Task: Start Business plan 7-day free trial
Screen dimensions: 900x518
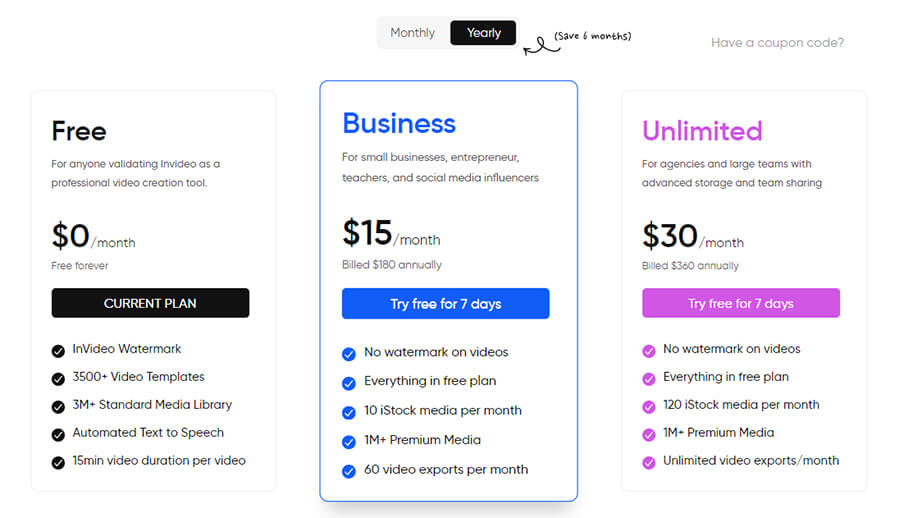Action: pyautogui.click(x=445, y=304)
